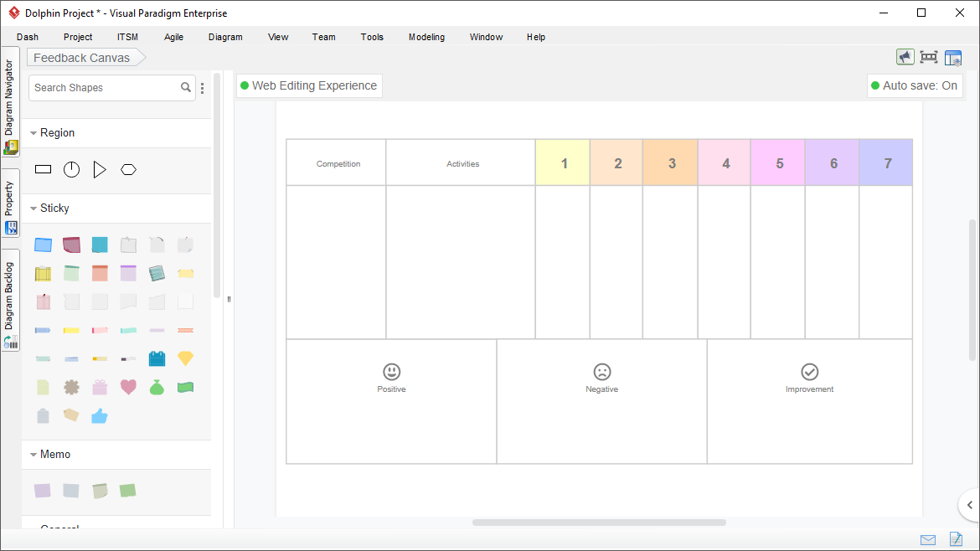Toggle the Web Editing Experience indicator
Image resolution: width=980 pixels, height=551 pixels.
point(309,85)
